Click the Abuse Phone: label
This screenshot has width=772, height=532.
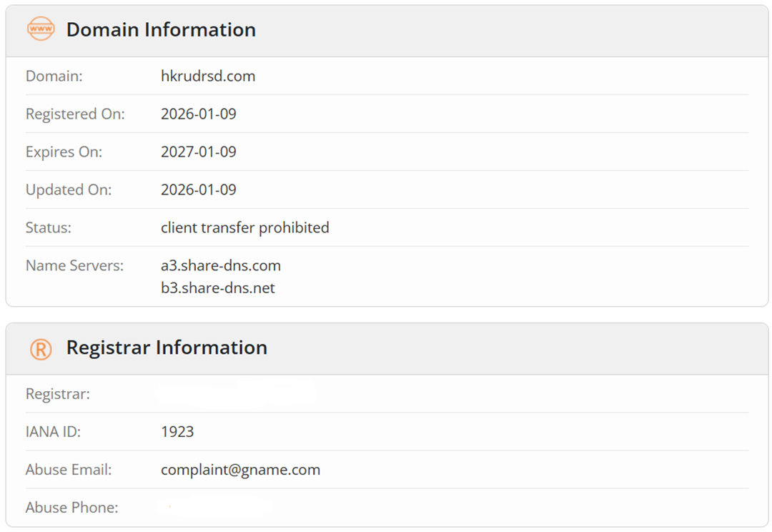coord(72,508)
